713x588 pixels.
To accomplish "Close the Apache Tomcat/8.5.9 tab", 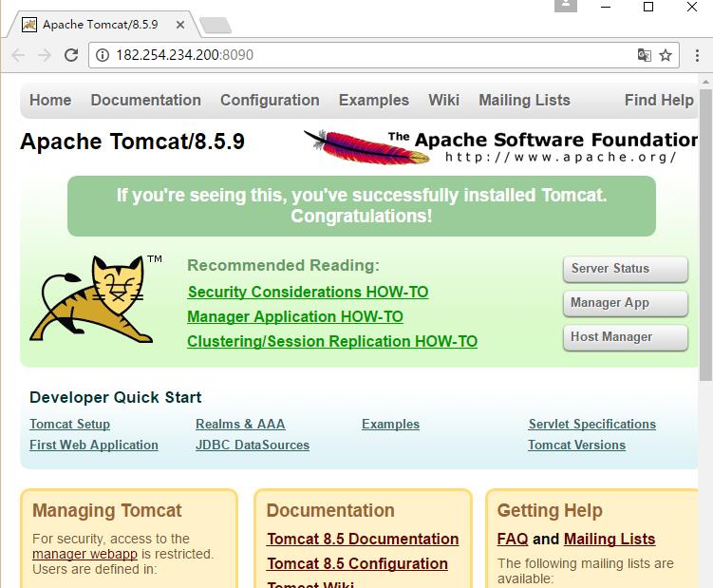I will (x=180, y=25).
